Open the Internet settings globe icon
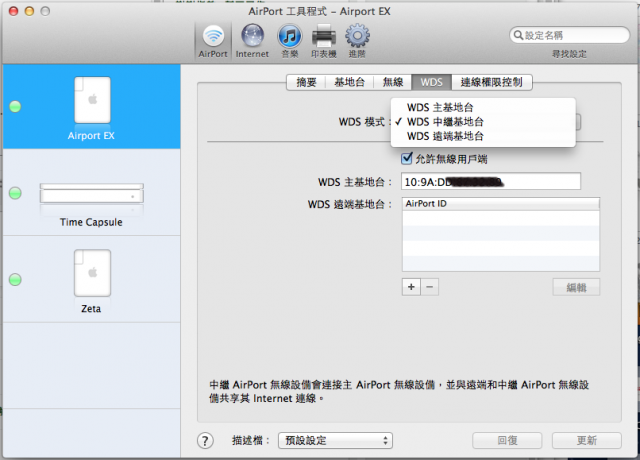This screenshot has height=460, width=640. pos(252,41)
